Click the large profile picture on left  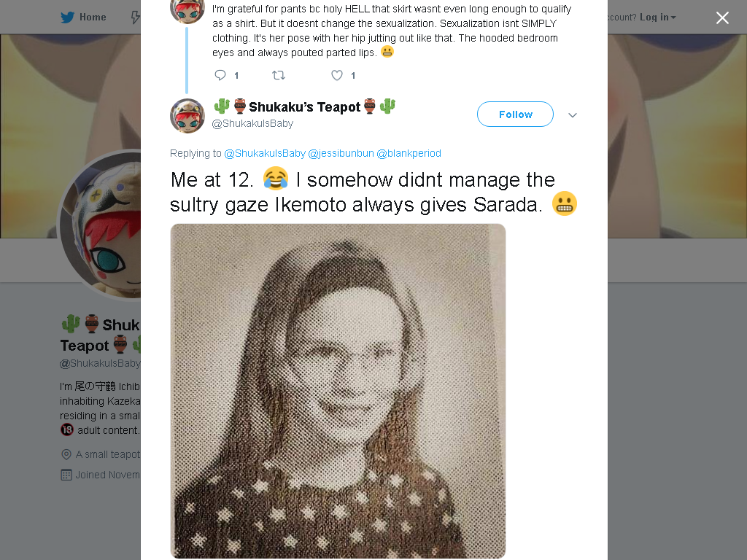100,225
